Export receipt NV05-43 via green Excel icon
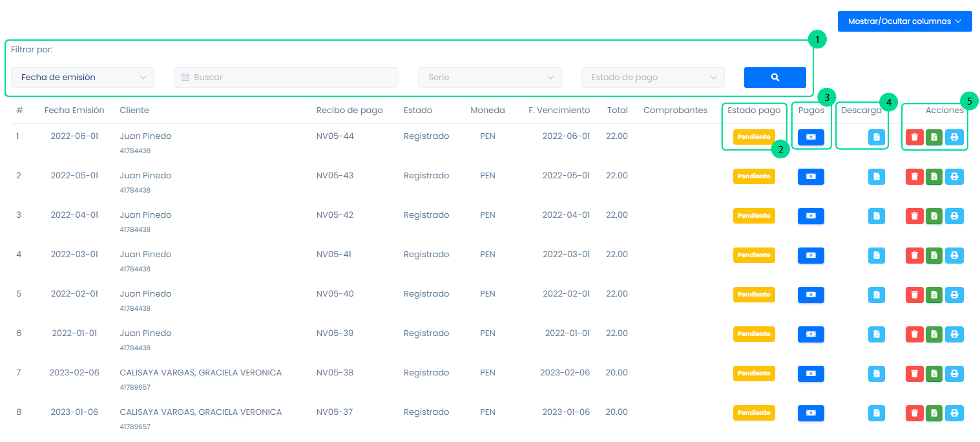Image resolution: width=980 pixels, height=442 pixels. tap(933, 176)
